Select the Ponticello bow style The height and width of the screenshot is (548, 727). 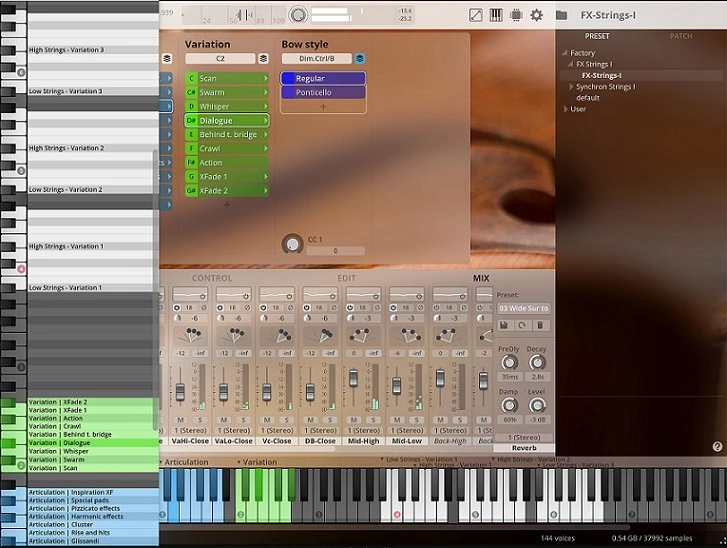(x=323, y=92)
